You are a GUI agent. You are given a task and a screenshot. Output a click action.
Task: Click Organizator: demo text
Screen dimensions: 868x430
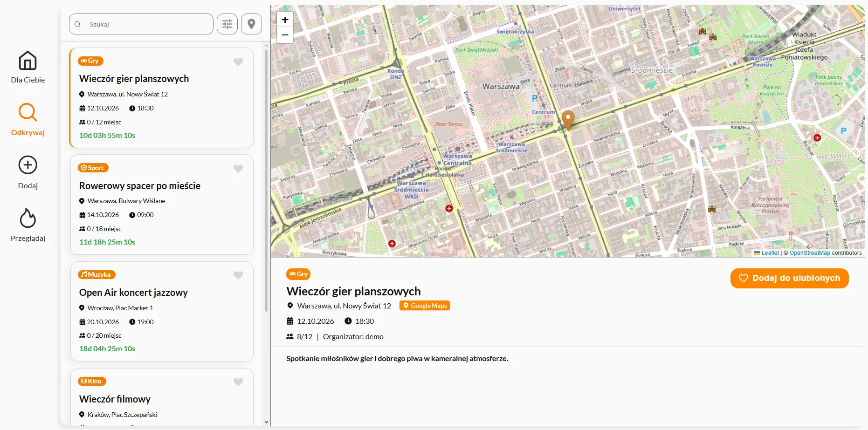click(x=353, y=337)
